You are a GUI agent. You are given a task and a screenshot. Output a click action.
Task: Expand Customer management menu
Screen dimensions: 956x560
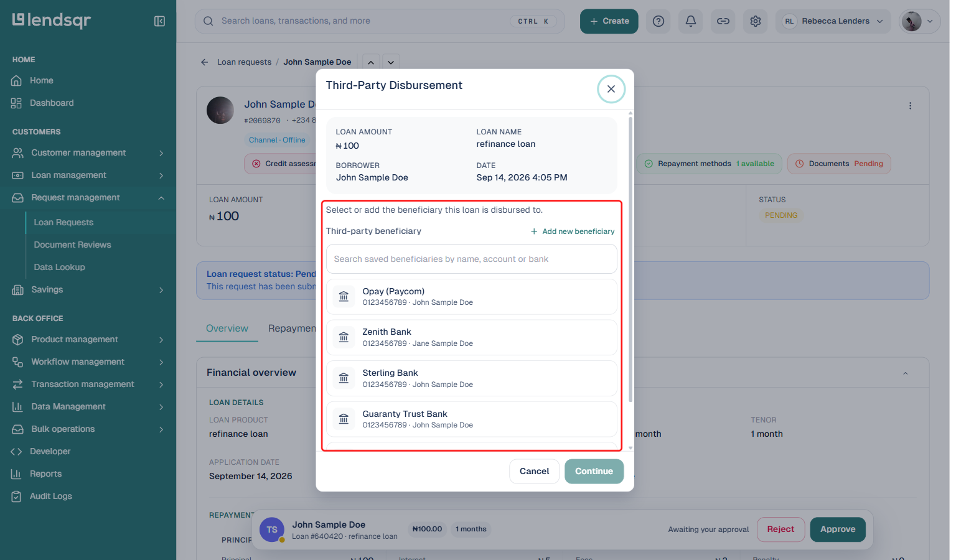coord(88,153)
